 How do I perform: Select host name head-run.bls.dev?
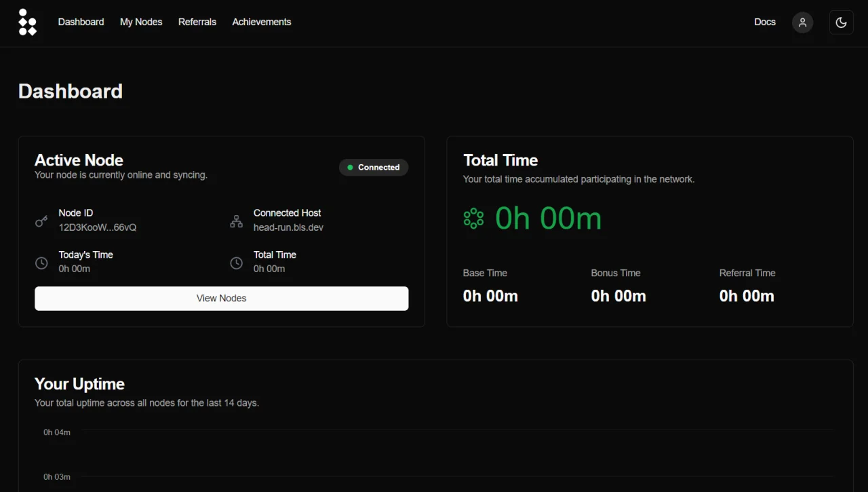(288, 227)
